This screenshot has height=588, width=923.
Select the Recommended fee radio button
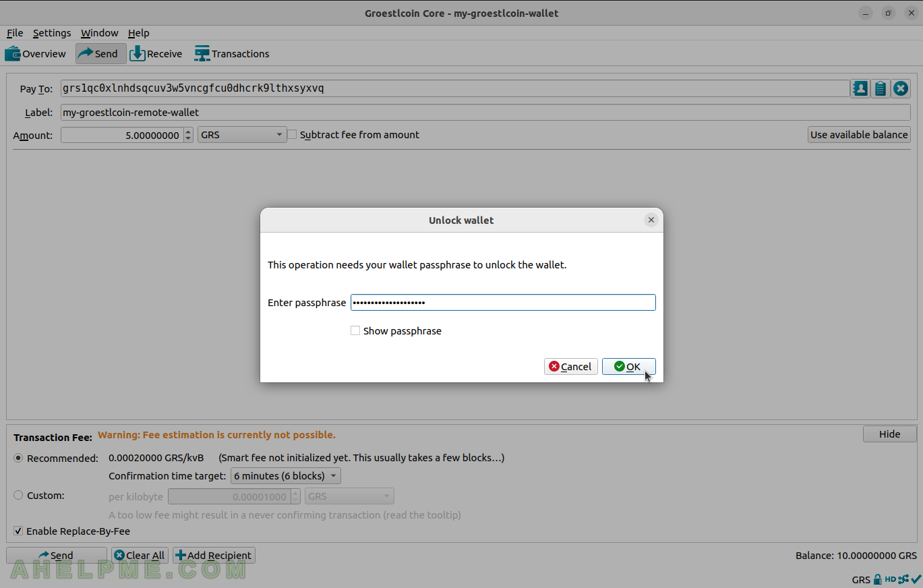pos(18,458)
